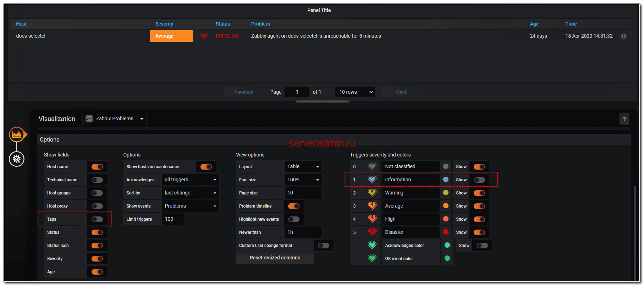
Task: Toggle the Age field switch
Action: 97,272
